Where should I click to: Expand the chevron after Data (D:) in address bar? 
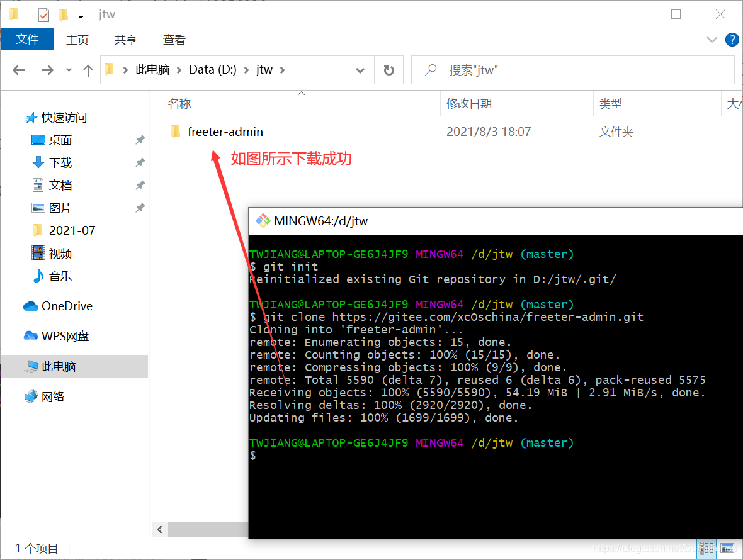click(246, 70)
